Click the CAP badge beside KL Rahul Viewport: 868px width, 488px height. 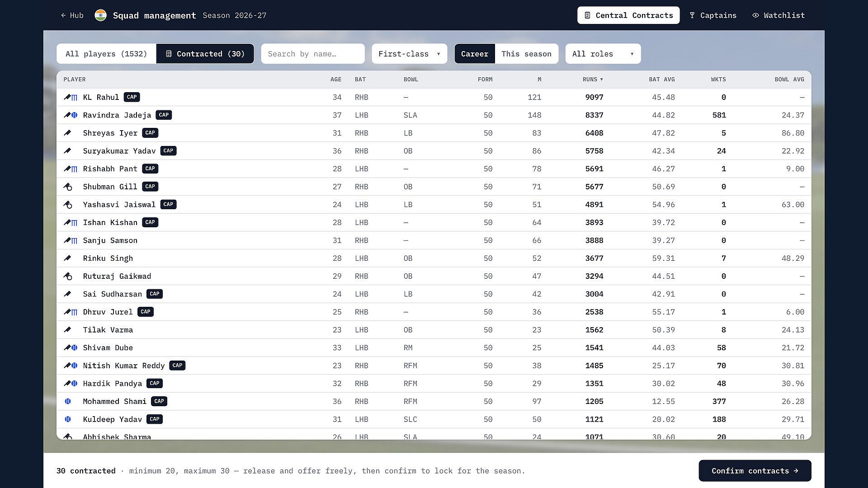[132, 97]
